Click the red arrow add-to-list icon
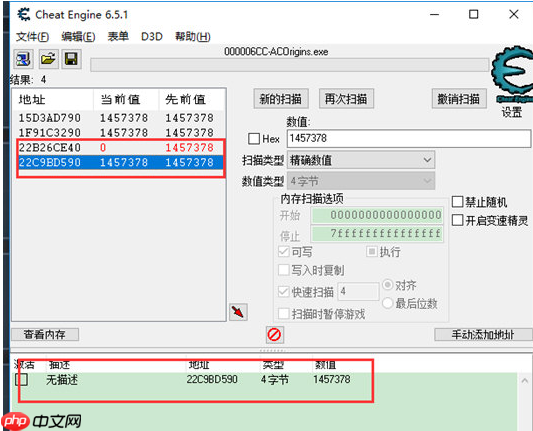The width and height of the screenshot is (533, 431). [238, 312]
